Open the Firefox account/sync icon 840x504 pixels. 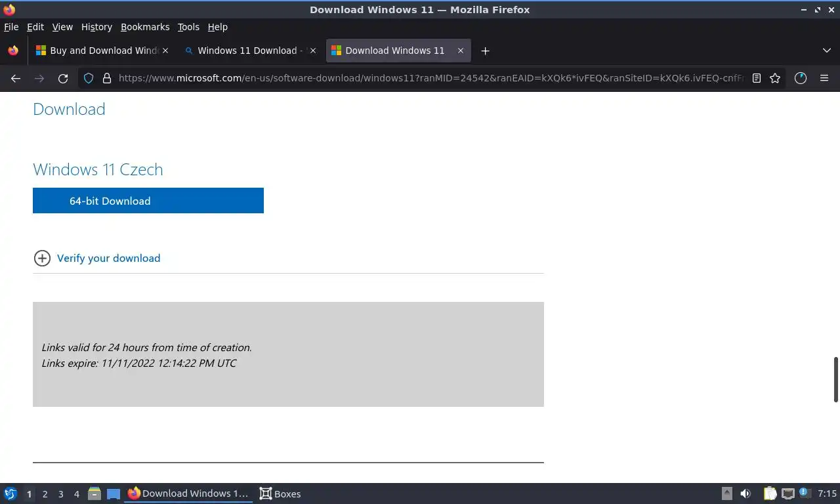tap(801, 78)
